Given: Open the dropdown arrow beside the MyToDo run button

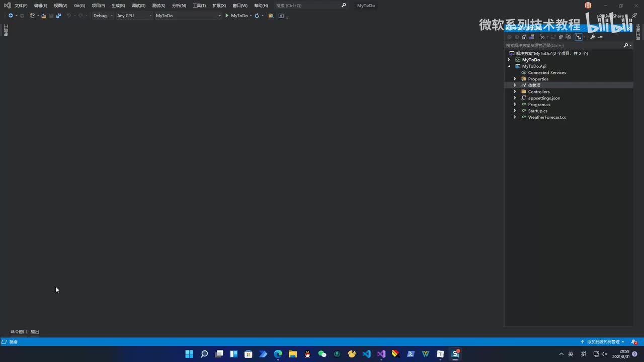Looking at the screenshot, I should pos(251,16).
